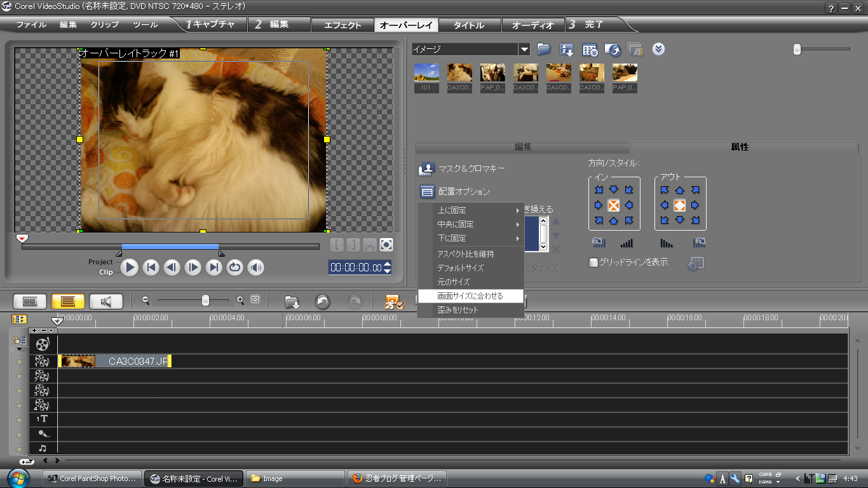Select the CA3C0347 clip on overlay track
Image resolution: width=868 pixels, height=488 pixels.
click(114, 362)
